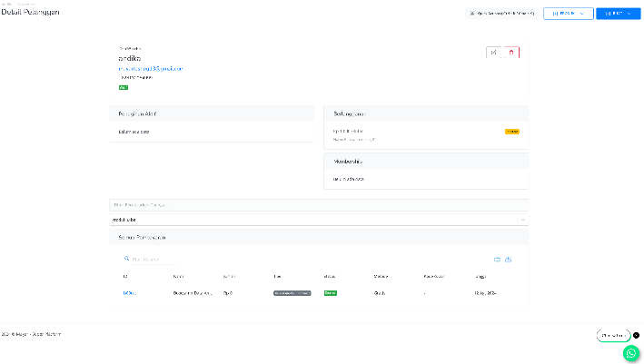Open the white outlined dropdown button at top
Screen dimensions: 644x364
coord(569,14)
